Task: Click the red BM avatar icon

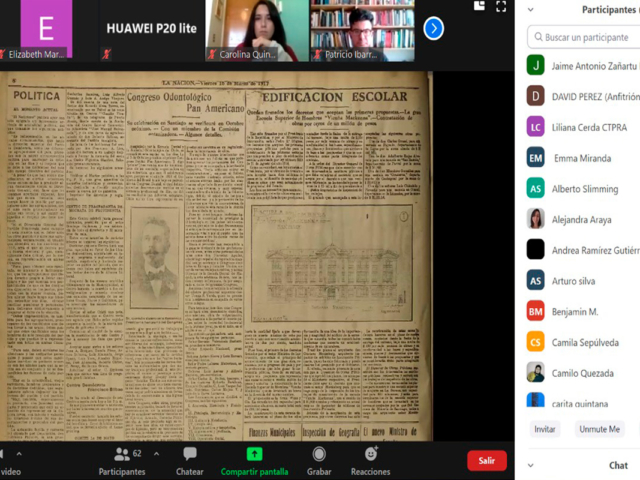Action: tap(536, 311)
